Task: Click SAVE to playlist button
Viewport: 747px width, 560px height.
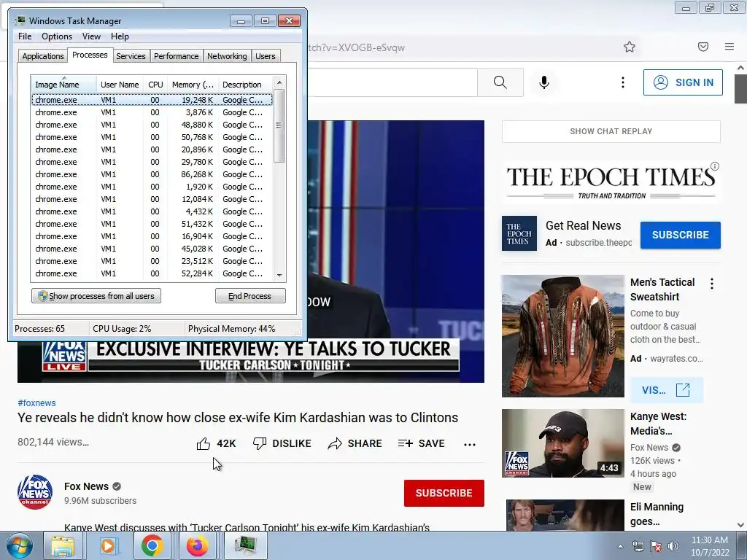Action: tap(421, 443)
